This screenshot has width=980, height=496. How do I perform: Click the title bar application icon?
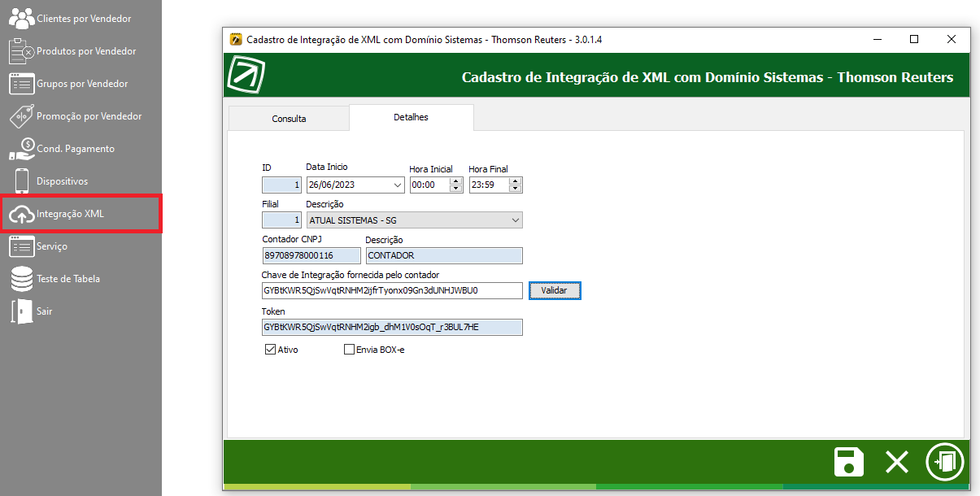coord(237,39)
